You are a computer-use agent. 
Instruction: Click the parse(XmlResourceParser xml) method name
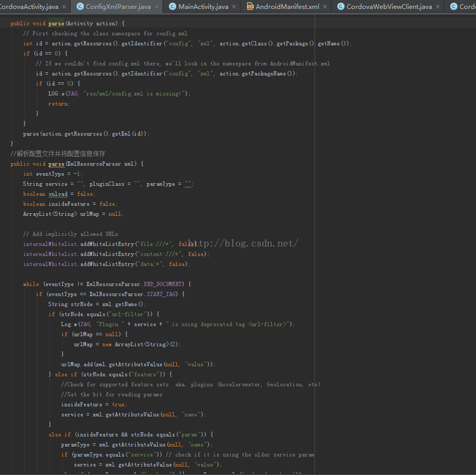[56, 164]
